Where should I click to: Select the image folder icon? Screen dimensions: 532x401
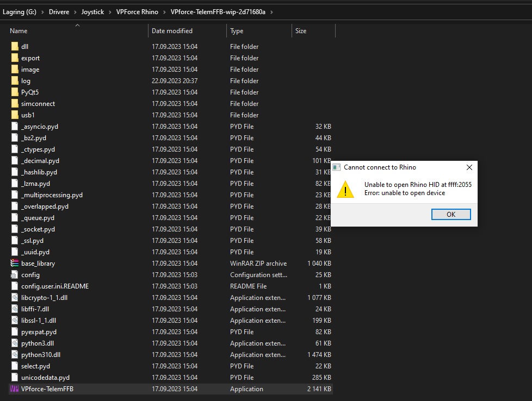coord(15,69)
